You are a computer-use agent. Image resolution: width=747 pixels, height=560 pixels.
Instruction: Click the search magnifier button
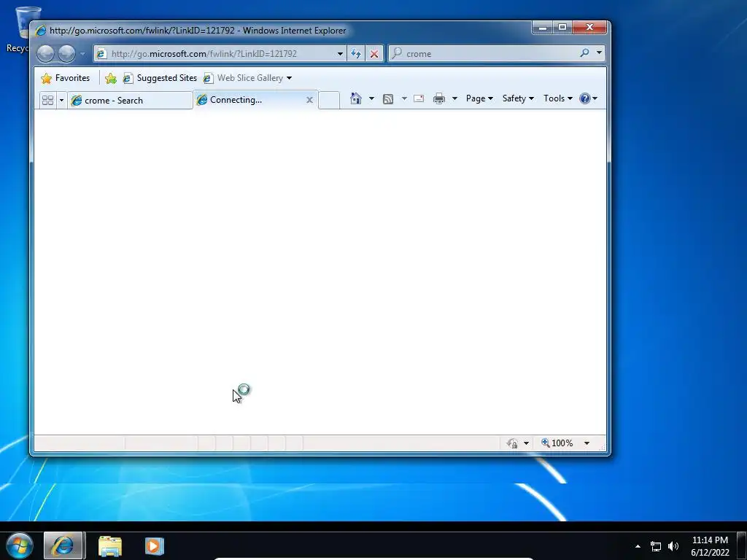[x=584, y=53]
